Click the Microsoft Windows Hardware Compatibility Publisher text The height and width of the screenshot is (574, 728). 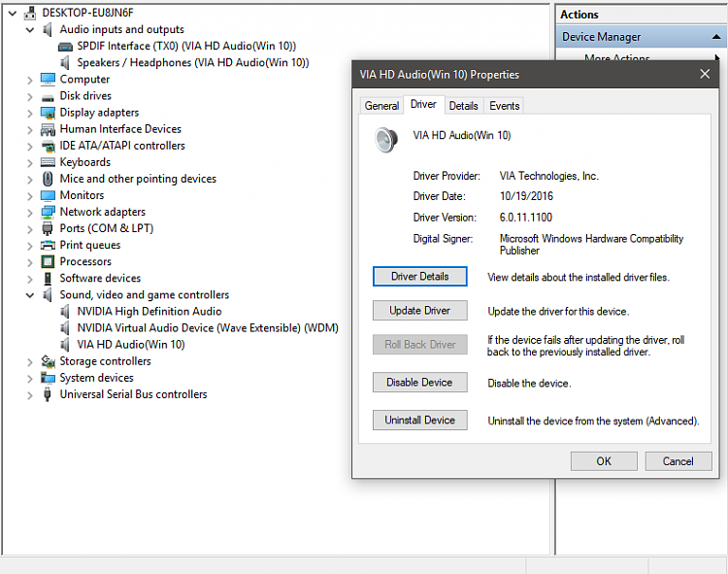click(x=591, y=245)
